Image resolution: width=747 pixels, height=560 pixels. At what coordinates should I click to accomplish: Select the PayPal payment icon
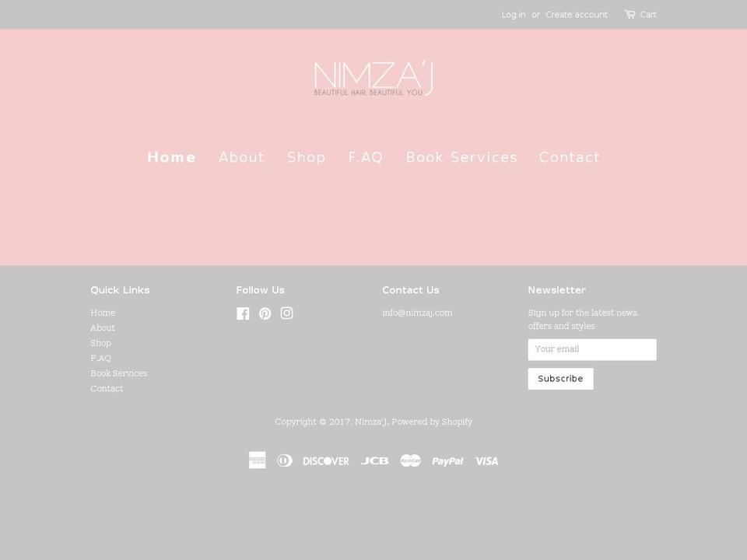coord(447,460)
